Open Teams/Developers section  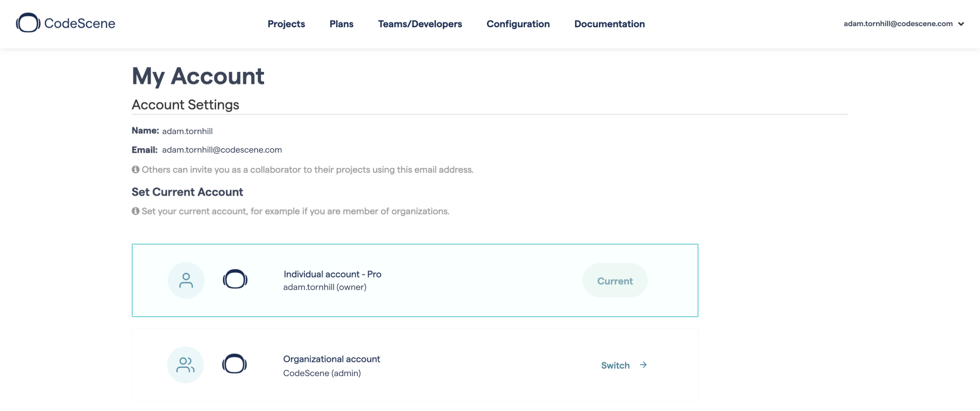[x=420, y=24]
